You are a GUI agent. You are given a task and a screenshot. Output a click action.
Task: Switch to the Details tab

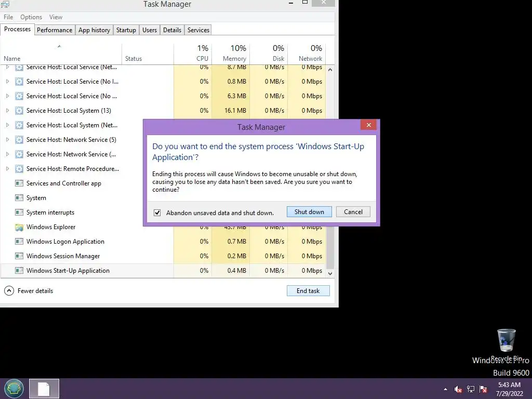click(172, 30)
